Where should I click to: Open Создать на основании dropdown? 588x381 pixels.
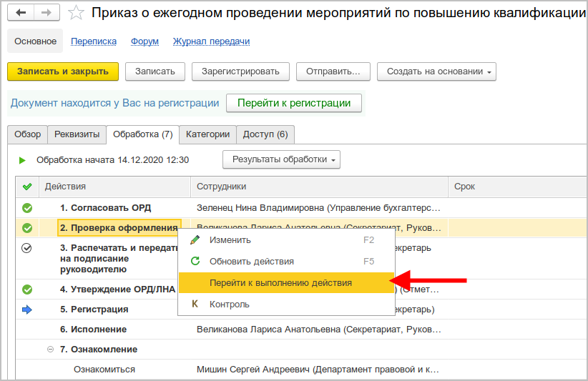coord(436,71)
